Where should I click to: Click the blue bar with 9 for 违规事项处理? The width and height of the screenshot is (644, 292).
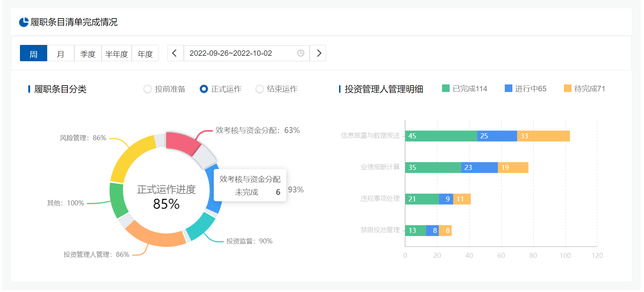446,199
